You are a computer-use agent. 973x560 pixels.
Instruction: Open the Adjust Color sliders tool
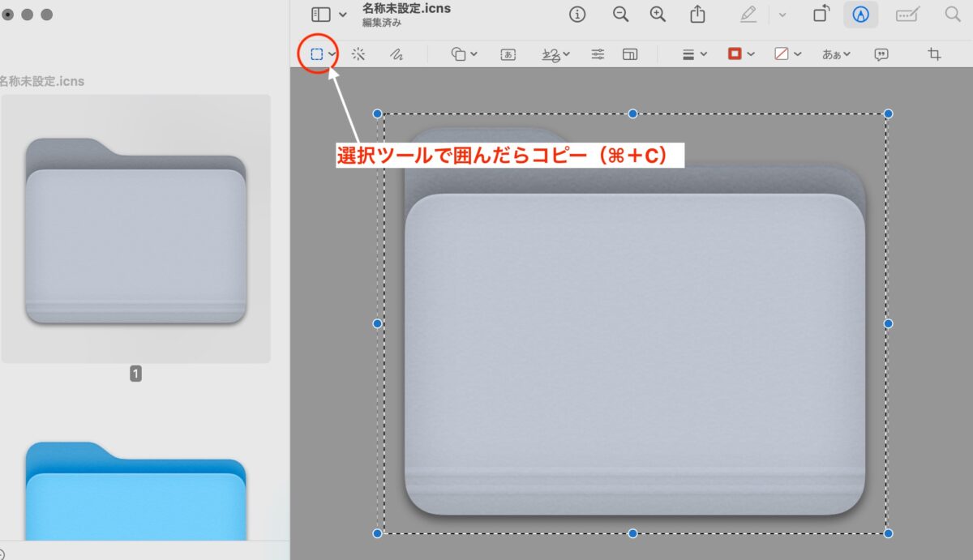click(x=598, y=54)
